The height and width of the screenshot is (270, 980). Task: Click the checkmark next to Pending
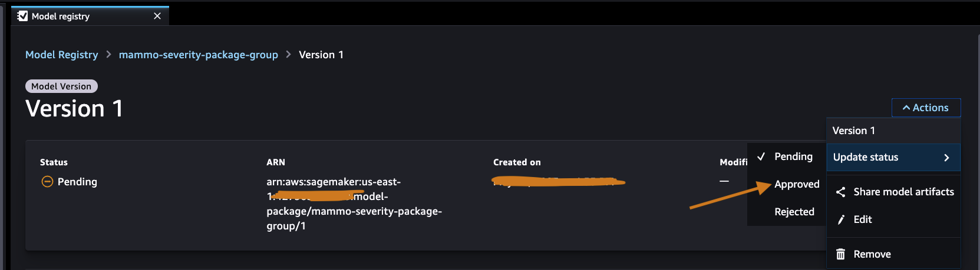pyautogui.click(x=761, y=156)
